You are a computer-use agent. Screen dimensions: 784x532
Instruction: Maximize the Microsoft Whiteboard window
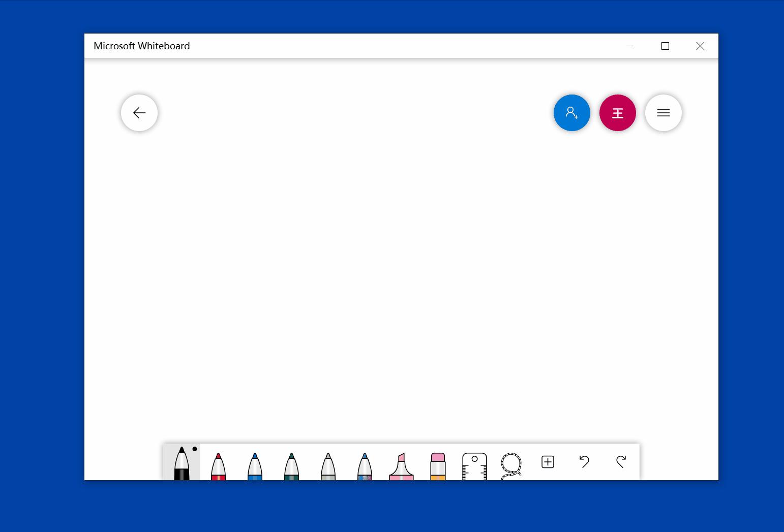click(665, 46)
